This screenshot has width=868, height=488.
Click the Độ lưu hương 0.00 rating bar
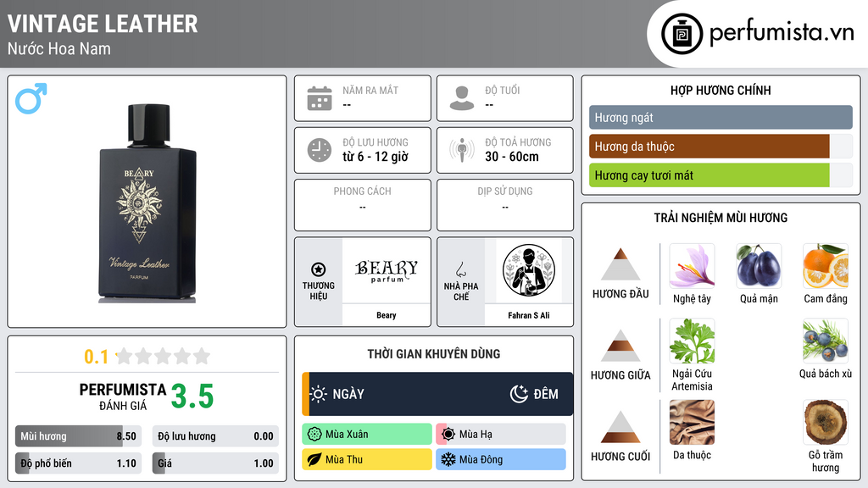tap(215, 436)
